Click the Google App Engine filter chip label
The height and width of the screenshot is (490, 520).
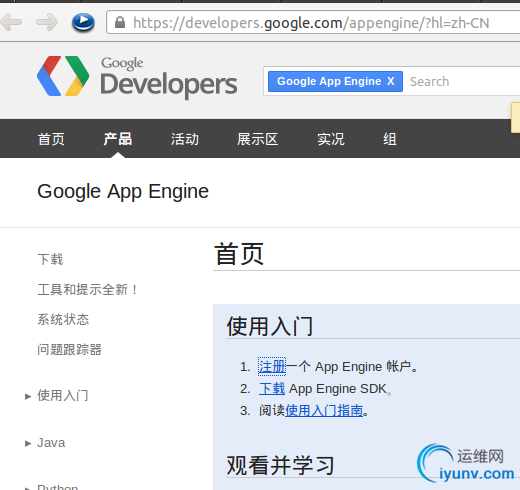(x=329, y=81)
